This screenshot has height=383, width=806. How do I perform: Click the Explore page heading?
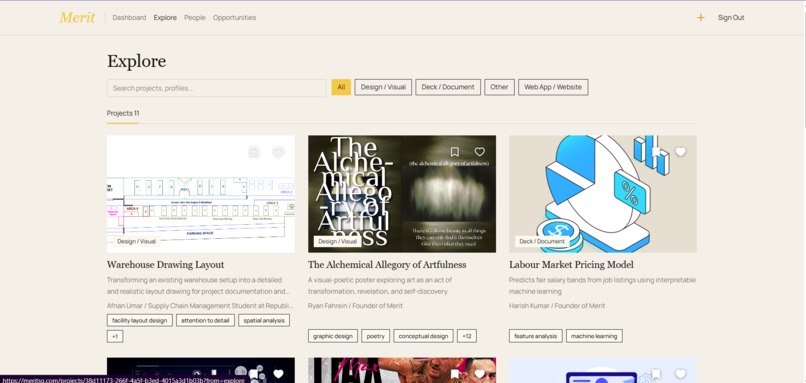[136, 61]
